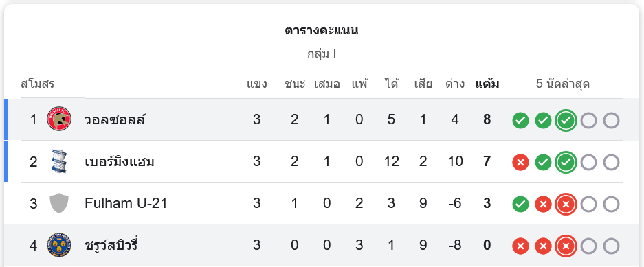Image resolution: width=644 pixels, height=267 pixels.
Task: Click Walsall's last empty match circle
Action: (x=611, y=121)
